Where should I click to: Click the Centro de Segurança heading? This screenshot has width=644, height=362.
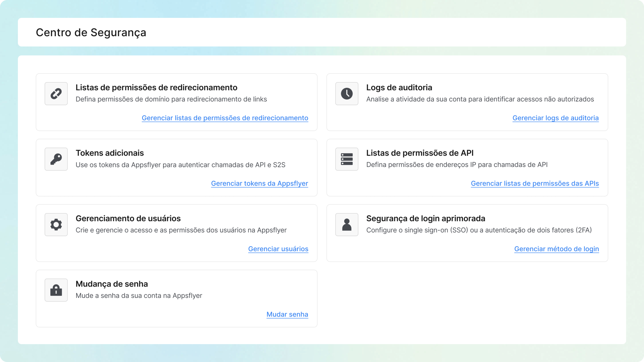[x=91, y=32]
